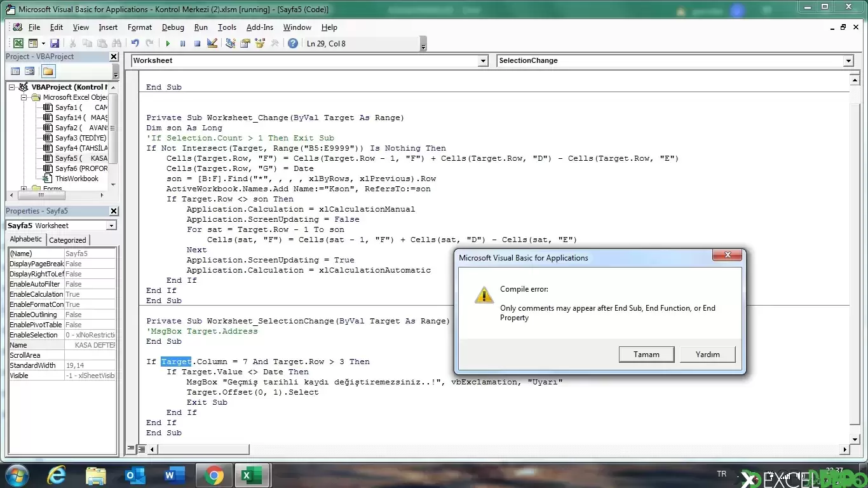Click the View Object icon in Project panel
The width and height of the screenshot is (868, 488).
pyautogui.click(x=29, y=71)
